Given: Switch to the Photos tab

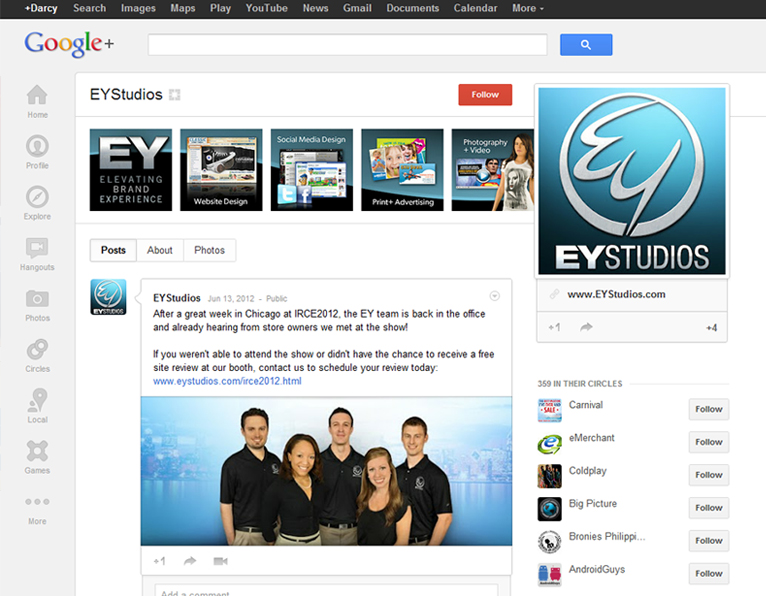Looking at the screenshot, I should [210, 250].
